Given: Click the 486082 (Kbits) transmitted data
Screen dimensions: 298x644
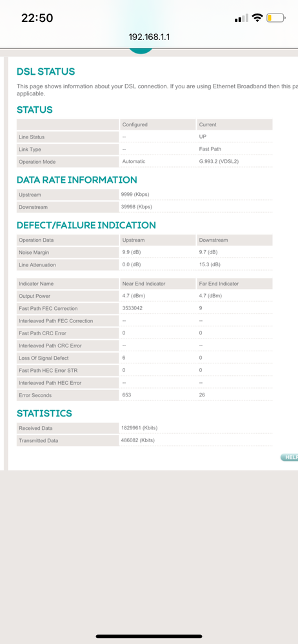Looking at the screenshot, I should pos(137,440).
